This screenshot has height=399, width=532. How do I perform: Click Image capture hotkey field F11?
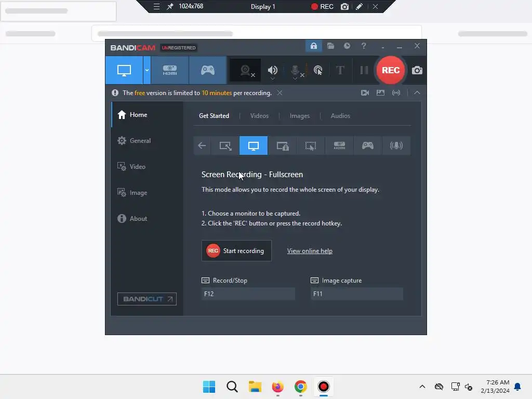[357, 294]
